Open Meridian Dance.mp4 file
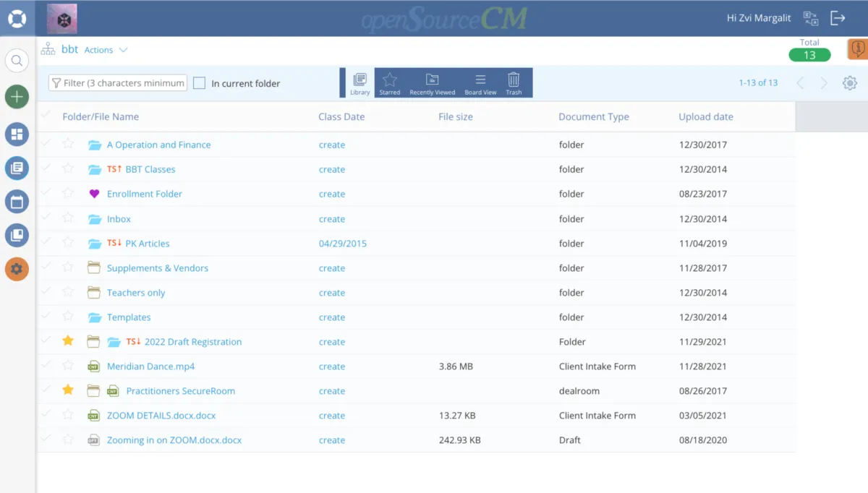Viewport: 868px width, 493px height. point(151,366)
